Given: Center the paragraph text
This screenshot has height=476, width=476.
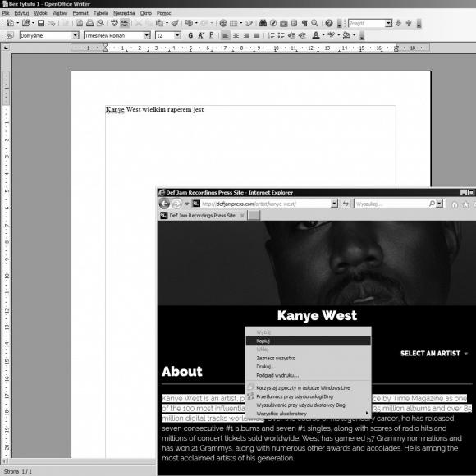Looking at the screenshot, I should [236, 35].
